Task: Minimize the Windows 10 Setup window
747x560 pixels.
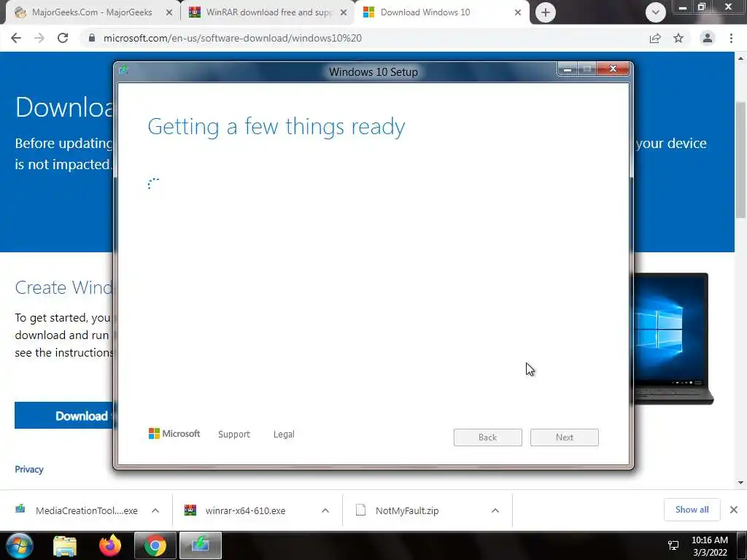Action: pos(568,69)
